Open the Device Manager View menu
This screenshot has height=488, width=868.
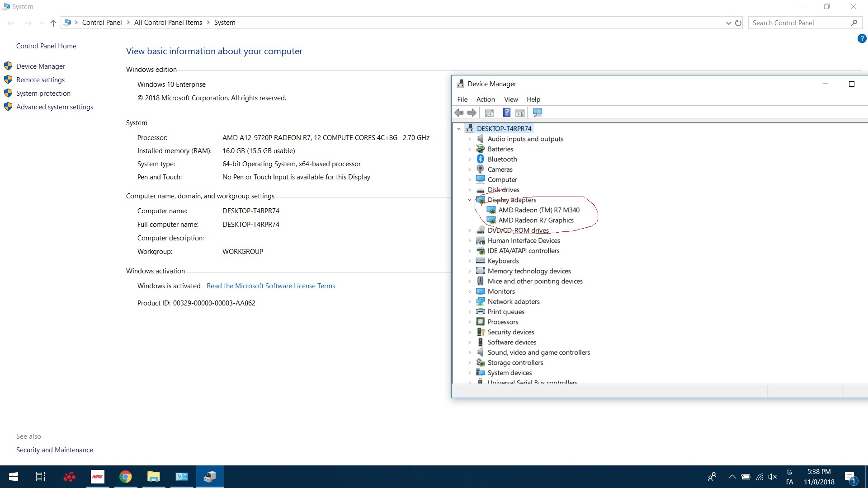click(x=511, y=99)
